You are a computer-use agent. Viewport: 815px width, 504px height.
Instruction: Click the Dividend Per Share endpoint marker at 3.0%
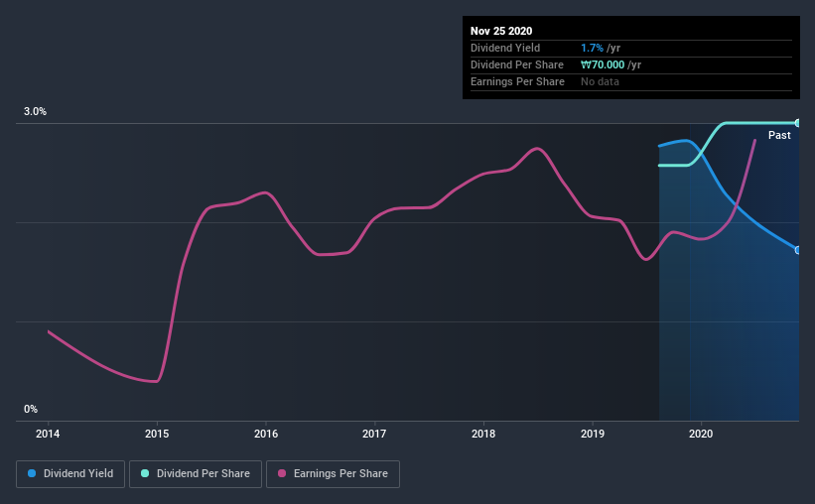point(797,123)
